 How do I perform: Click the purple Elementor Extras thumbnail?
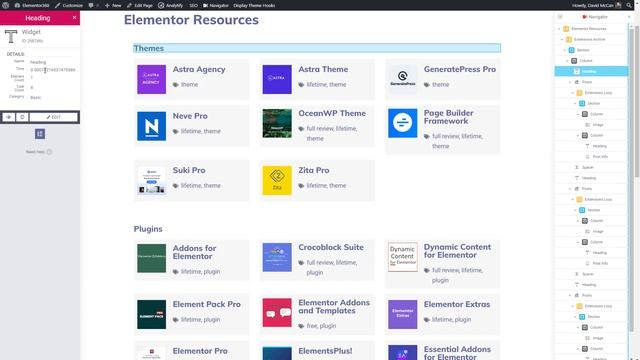[402, 314]
